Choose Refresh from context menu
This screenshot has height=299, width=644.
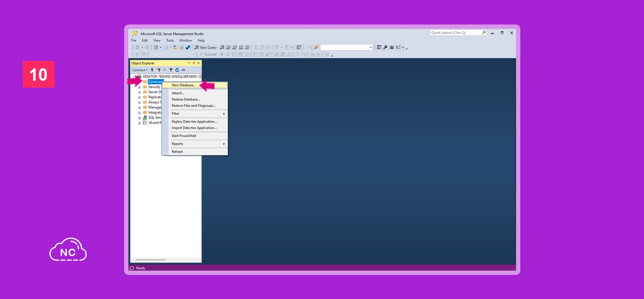tap(195, 152)
